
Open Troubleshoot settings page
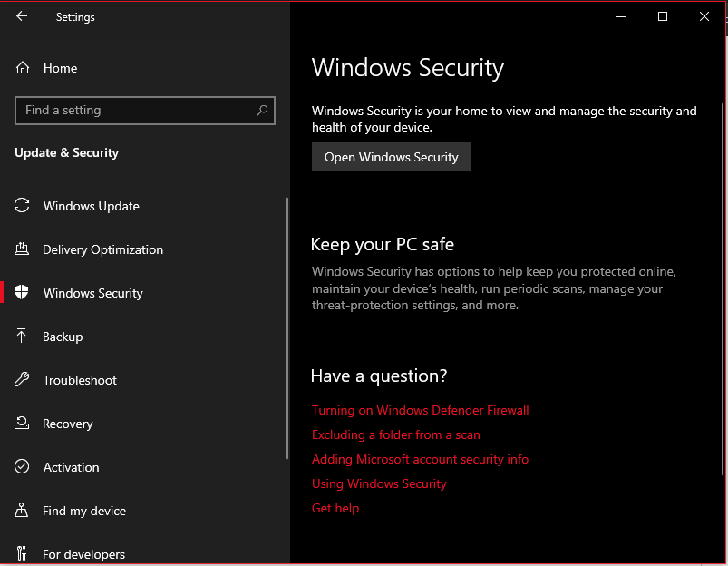[x=80, y=380]
